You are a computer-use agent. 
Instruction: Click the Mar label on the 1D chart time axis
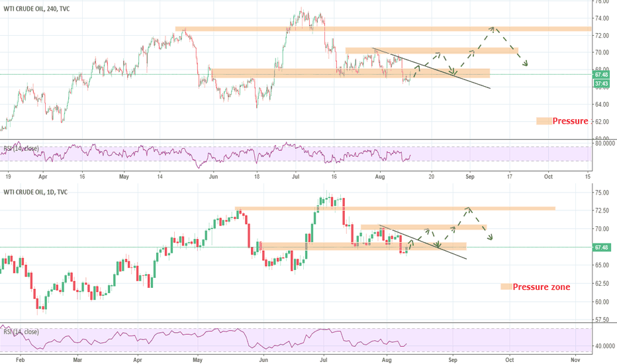[77, 359]
